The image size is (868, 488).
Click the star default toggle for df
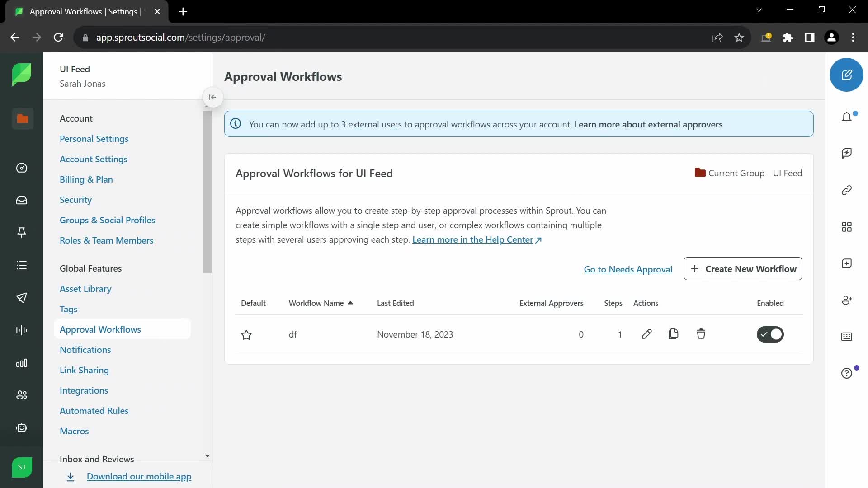247,334
